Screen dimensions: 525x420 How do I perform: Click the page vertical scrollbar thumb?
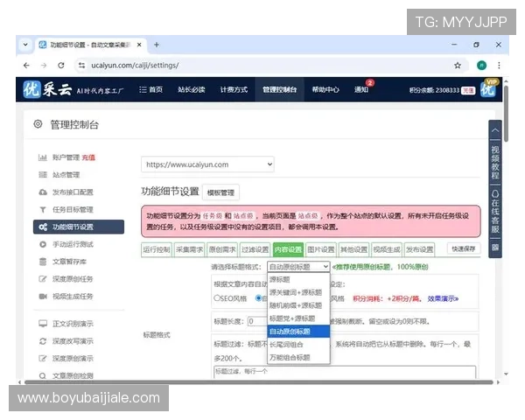[506, 114]
